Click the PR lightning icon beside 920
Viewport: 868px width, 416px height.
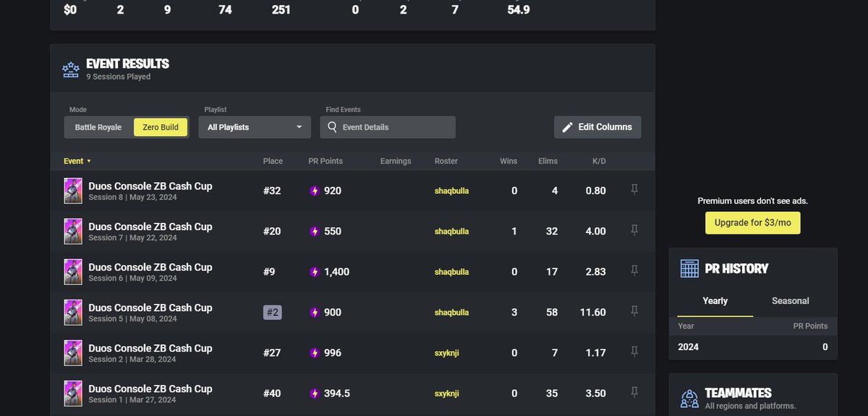pos(314,191)
